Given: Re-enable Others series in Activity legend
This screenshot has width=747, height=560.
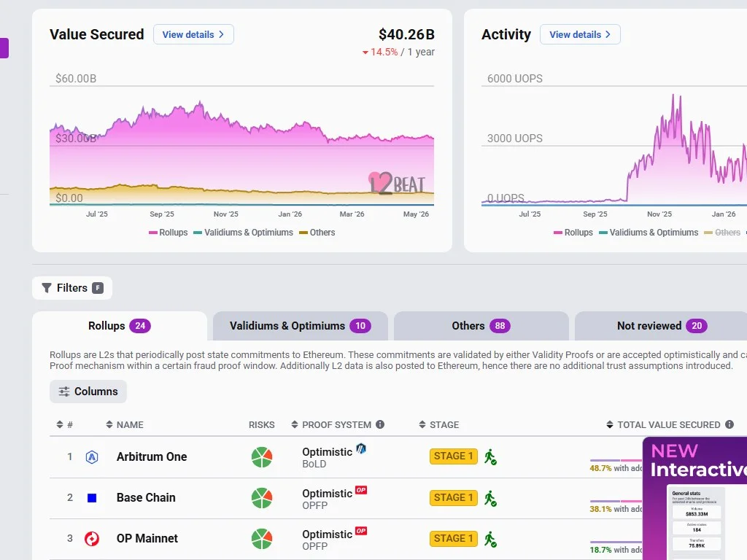Looking at the screenshot, I should tap(722, 233).
